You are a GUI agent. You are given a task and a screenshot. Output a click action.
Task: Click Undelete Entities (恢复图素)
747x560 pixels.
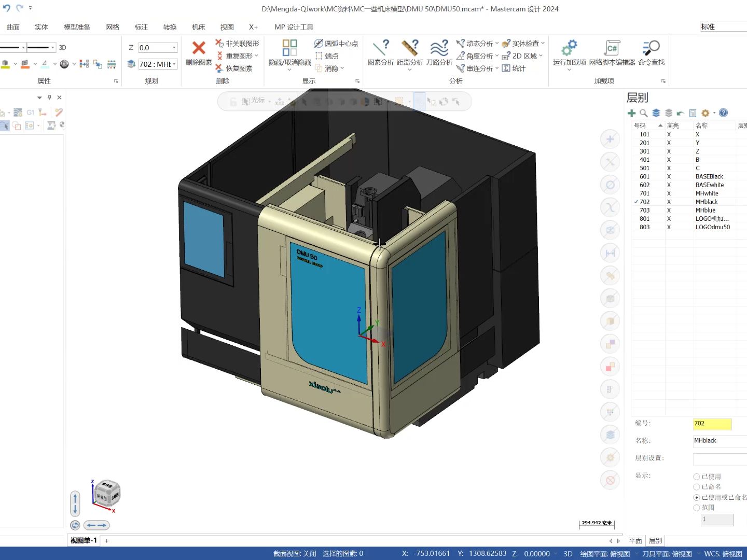click(x=234, y=68)
